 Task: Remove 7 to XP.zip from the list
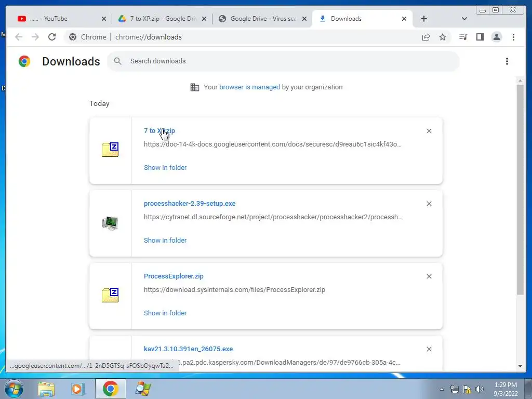[429, 131]
